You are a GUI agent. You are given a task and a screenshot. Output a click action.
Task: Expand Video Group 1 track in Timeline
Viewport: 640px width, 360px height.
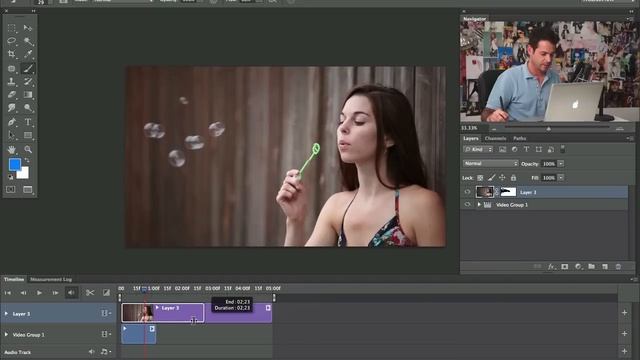(x=6, y=334)
